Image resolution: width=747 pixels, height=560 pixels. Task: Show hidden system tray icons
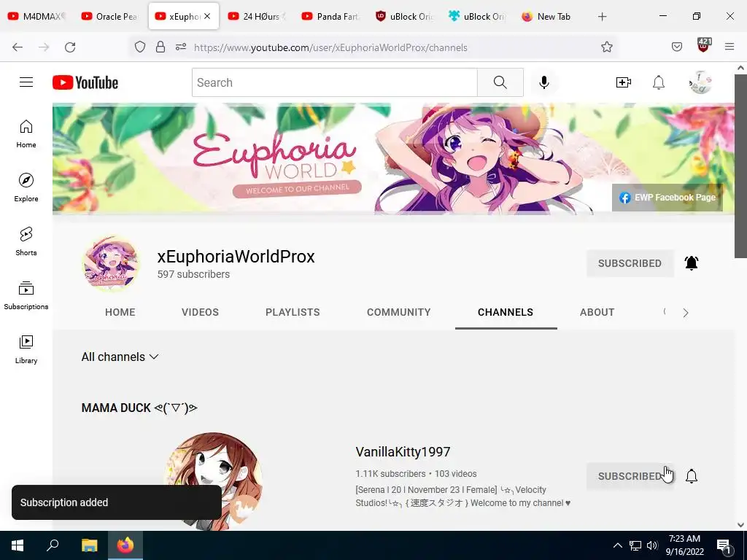(617, 545)
